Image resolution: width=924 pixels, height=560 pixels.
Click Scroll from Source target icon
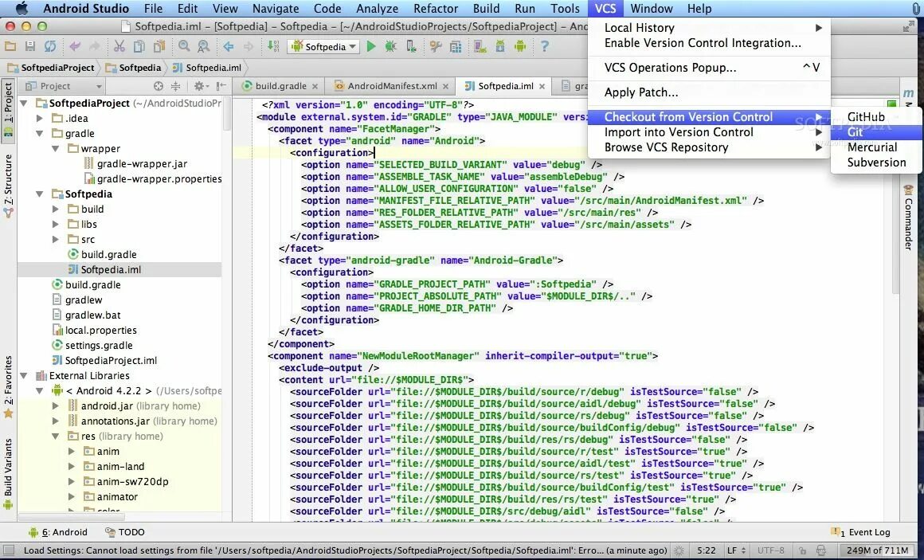pyautogui.click(x=158, y=86)
